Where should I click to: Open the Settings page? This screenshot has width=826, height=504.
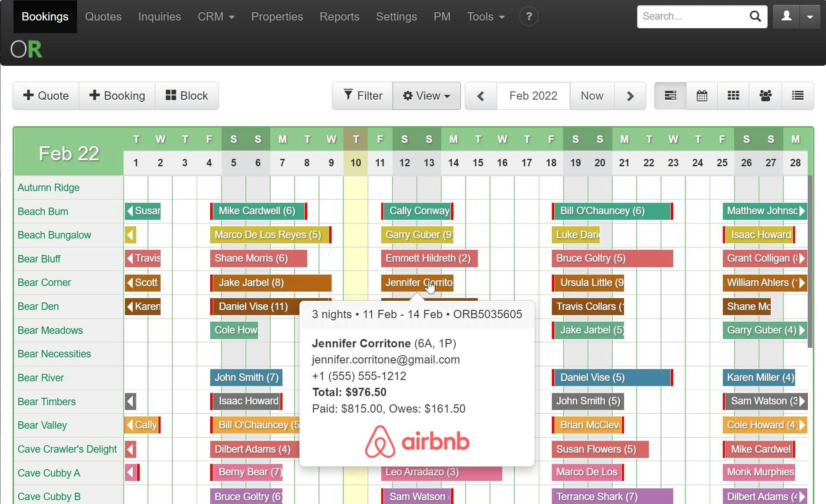396,17
